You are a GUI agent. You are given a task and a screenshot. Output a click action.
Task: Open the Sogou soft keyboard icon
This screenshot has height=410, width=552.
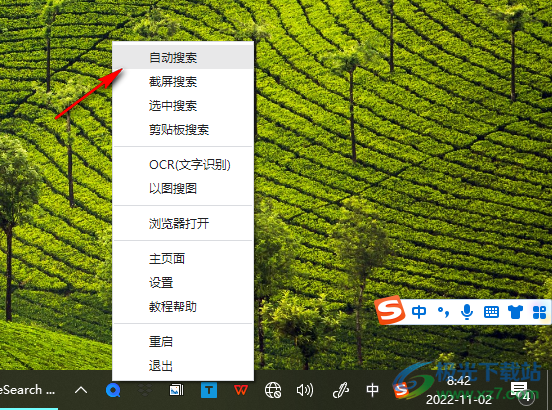[x=491, y=312]
